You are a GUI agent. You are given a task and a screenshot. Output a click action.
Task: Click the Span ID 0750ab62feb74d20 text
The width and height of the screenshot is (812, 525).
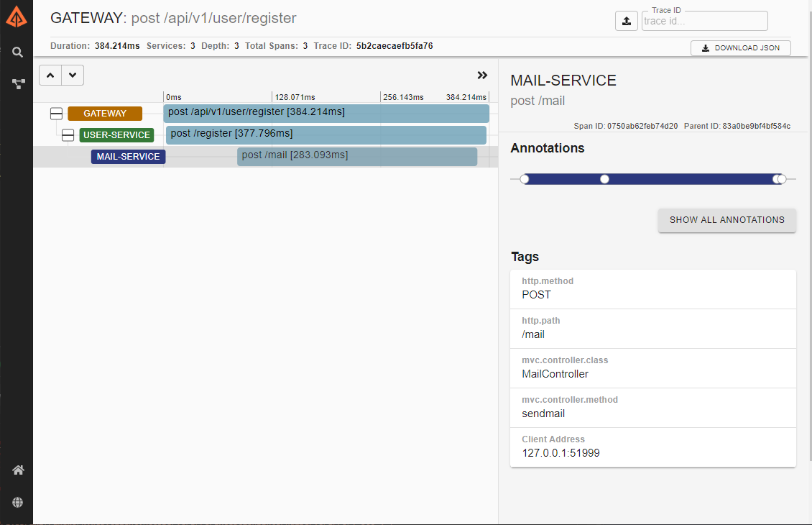626,126
